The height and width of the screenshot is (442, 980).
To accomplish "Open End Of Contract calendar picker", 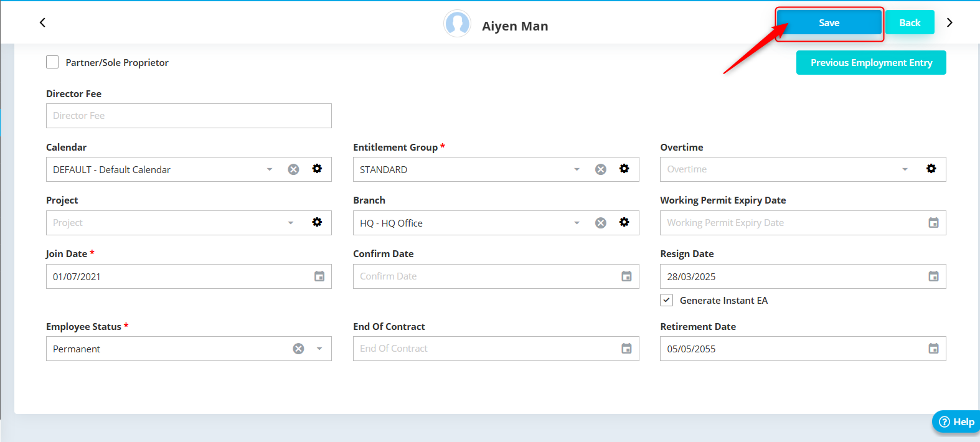I will (626, 349).
